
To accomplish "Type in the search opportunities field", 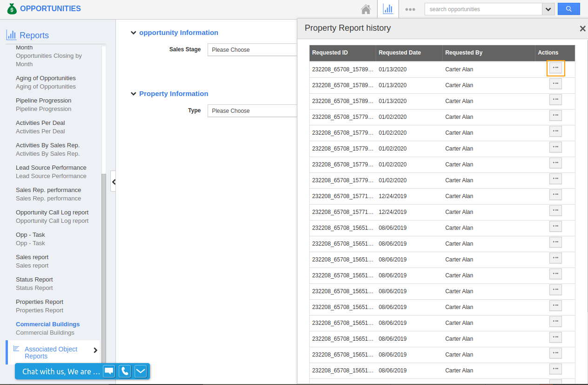I will coord(483,9).
